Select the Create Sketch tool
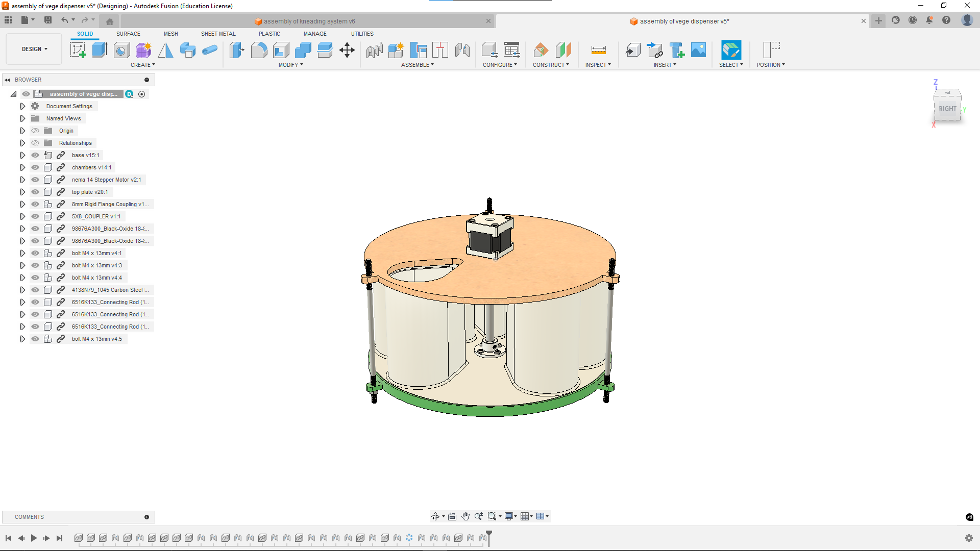The image size is (980, 551). click(x=78, y=50)
